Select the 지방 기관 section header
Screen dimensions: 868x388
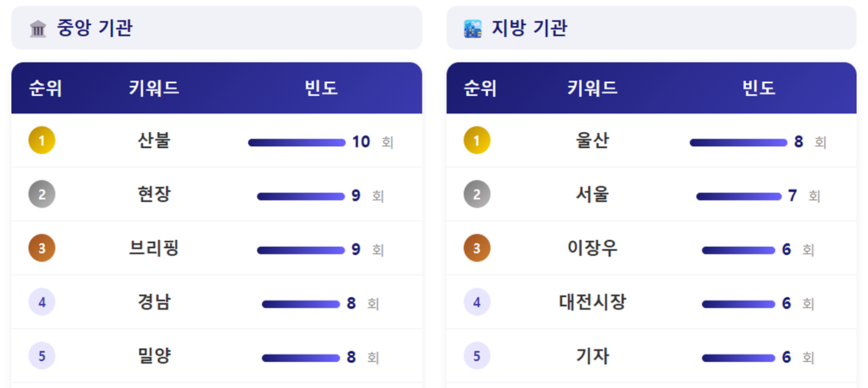coord(529,29)
